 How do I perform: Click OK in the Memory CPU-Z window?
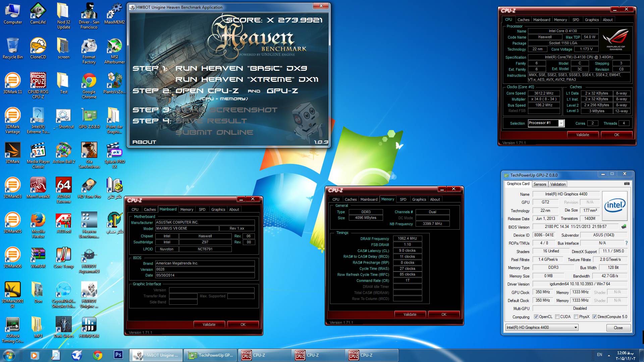[444, 314]
